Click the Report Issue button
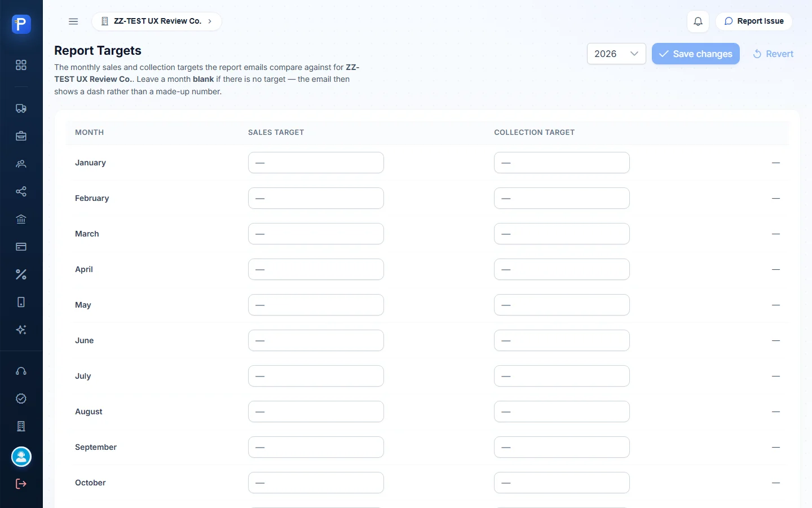Image resolution: width=812 pixels, height=508 pixels. pos(754,21)
